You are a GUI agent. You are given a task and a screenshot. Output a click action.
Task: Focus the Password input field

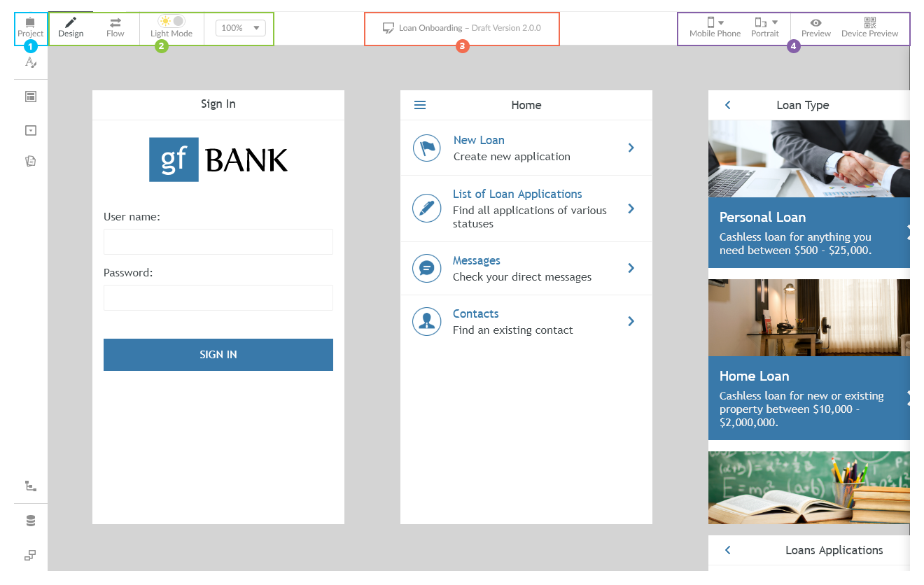218,297
